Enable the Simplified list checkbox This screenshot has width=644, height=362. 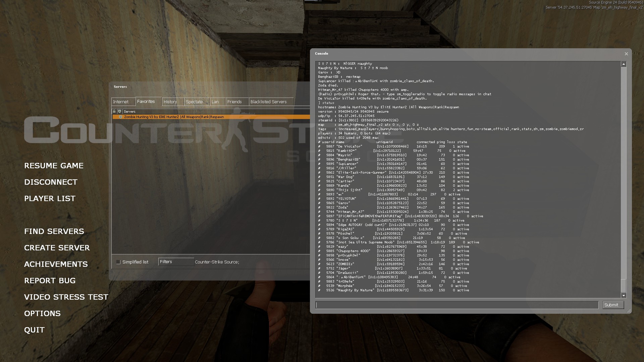[x=118, y=262]
